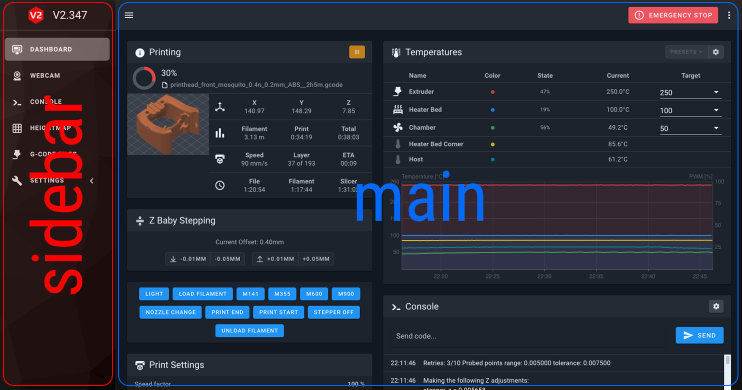Screen dimensions: 742x390
Task: Click the yellow Heater Bed Corner dot
Action: [x=493, y=144]
